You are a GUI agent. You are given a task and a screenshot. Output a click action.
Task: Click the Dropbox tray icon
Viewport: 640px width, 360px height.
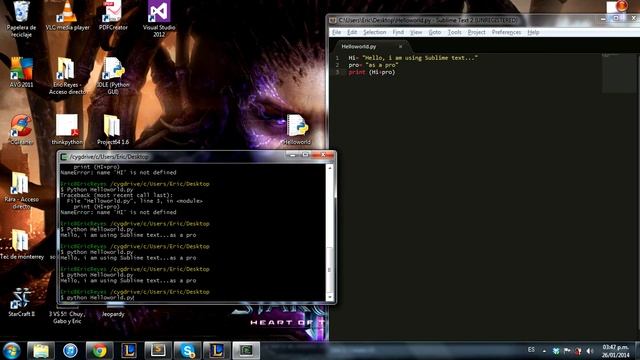point(556,351)
